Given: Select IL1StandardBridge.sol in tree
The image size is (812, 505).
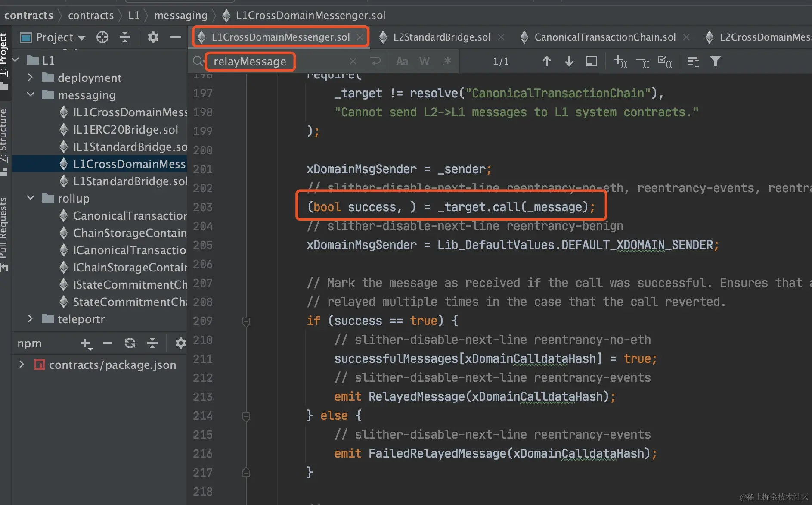Looking at the screenshot, I should point(124,147).
